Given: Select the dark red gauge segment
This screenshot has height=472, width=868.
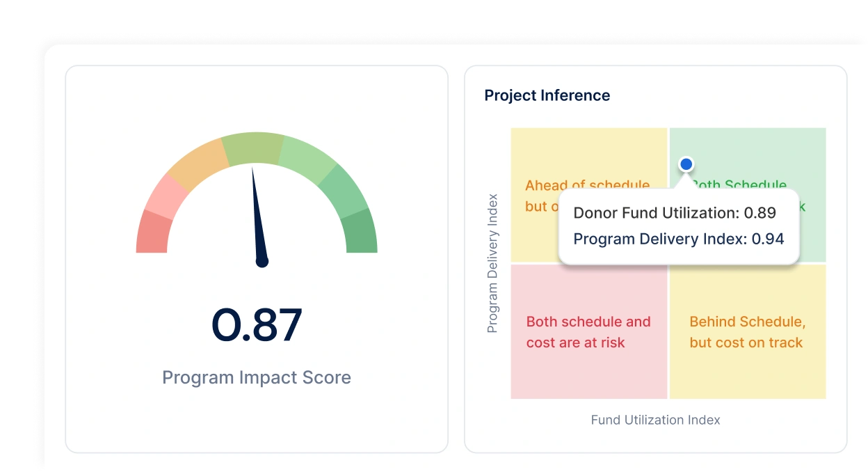Looking at the screenshot, I should pos(152,233).
